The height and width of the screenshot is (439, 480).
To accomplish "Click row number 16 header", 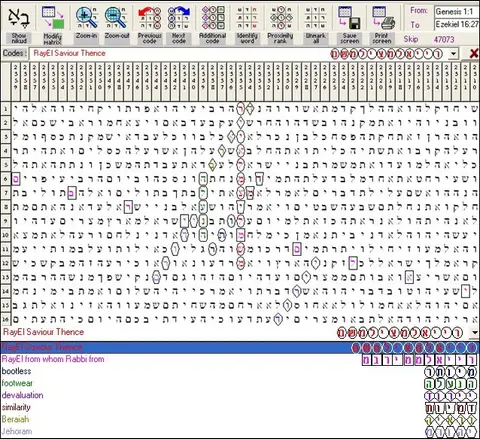I will point(6,319).
